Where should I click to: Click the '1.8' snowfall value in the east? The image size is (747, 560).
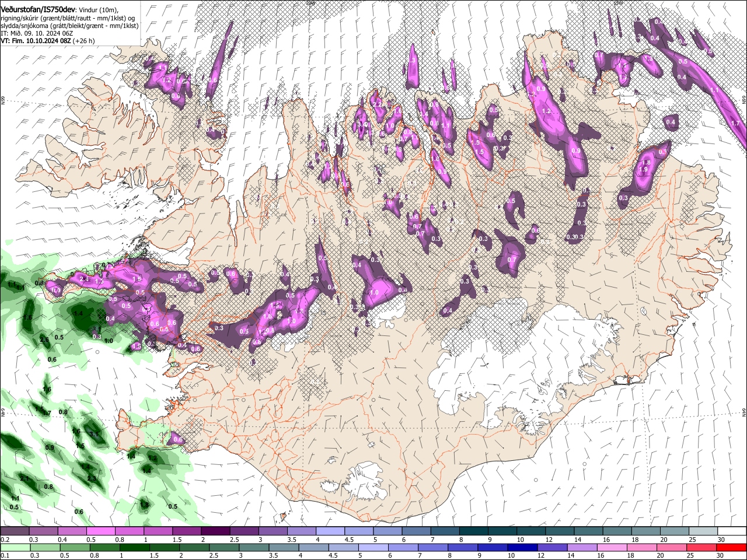tap(645, 163)
